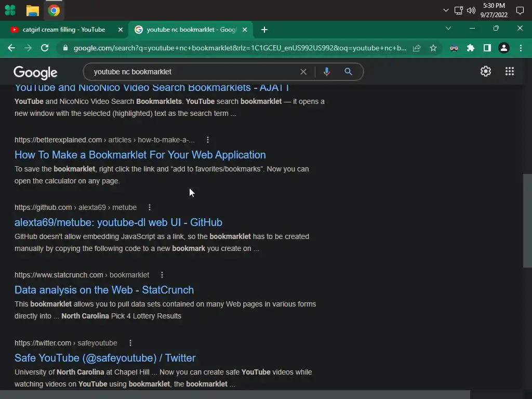This screenshot has height=399, width=532.
Task: Open File Explorer from the taskbar
Action: click(x=33, y=10)
